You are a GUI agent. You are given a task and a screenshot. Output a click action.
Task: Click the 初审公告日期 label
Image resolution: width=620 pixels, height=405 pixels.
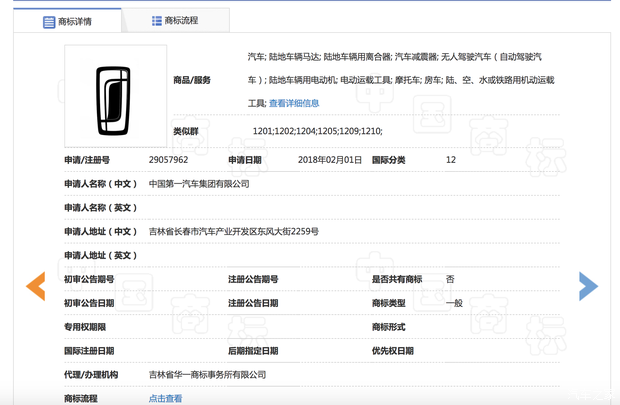point(89,303)
